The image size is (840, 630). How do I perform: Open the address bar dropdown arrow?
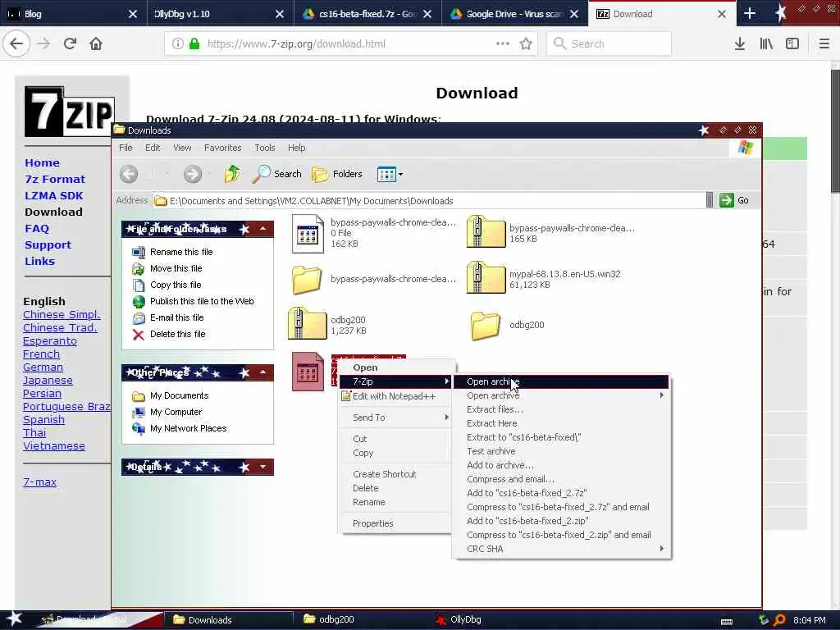(x=710, y=200)
